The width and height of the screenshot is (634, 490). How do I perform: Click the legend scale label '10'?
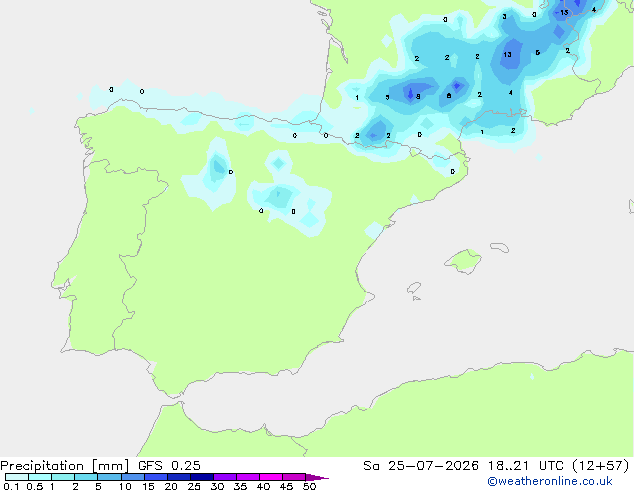click(125, 486)
